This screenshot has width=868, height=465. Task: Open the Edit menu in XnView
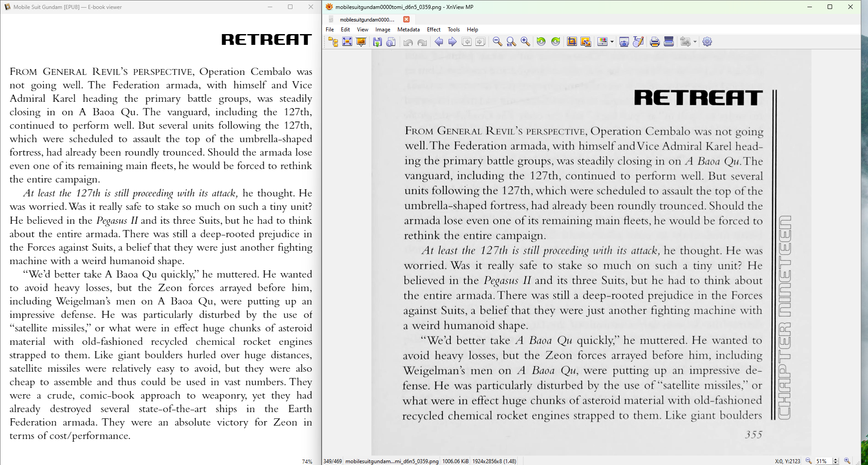(x=345, y=30)
